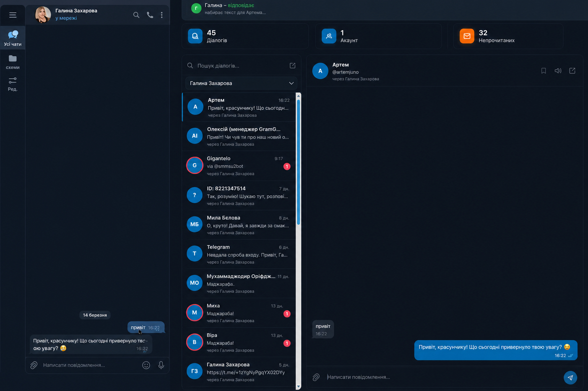Send the message with the paper plane button
This screenshot has width=588, height=391.
570,377
